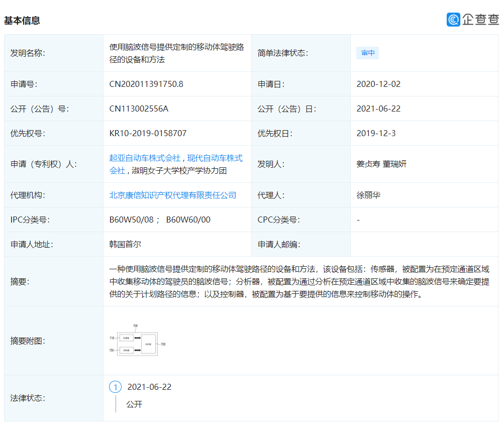Click the 代理机构 field label
Image resolution: width=504 pixels, height=428 pixels.
click(x=28, y=195)
